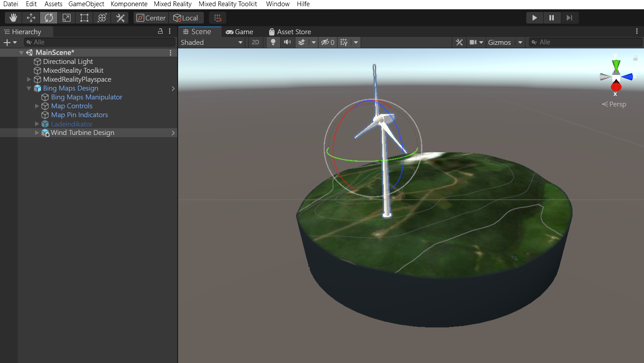
Task: Open Shaded draw mode dropdown
Action: click(212, 42)
